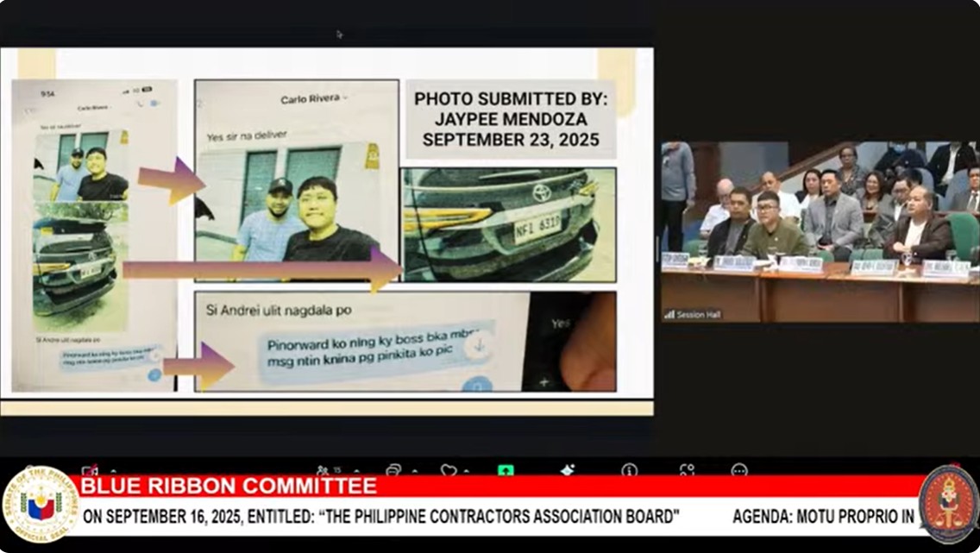Open the participants panel icon
Screen dimensions: 980x553
tap(323, 470)
